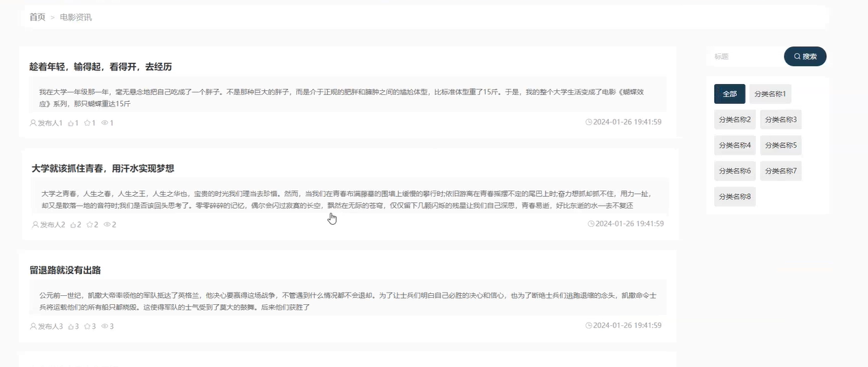Click the user icon beside 发布人3
Screen dimensions: 868x367
click(34, 327)
